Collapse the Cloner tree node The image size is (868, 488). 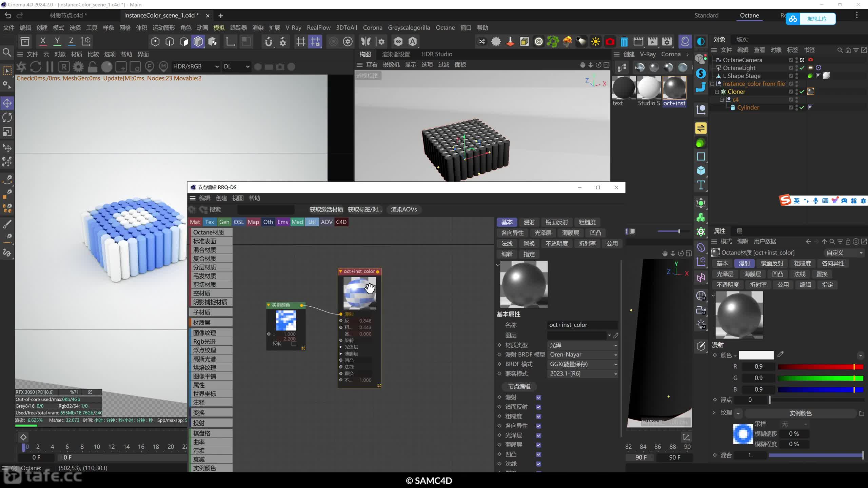pos(717,91)
